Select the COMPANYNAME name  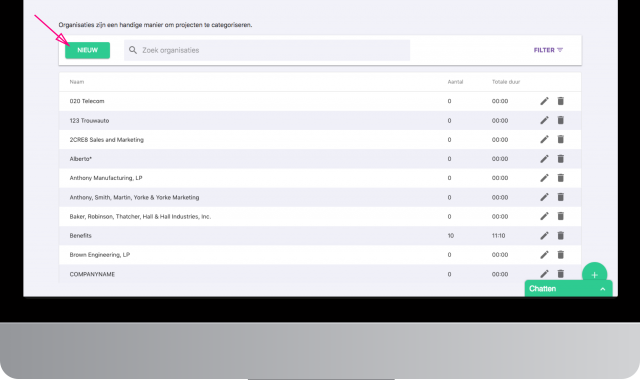click(92, 274)
